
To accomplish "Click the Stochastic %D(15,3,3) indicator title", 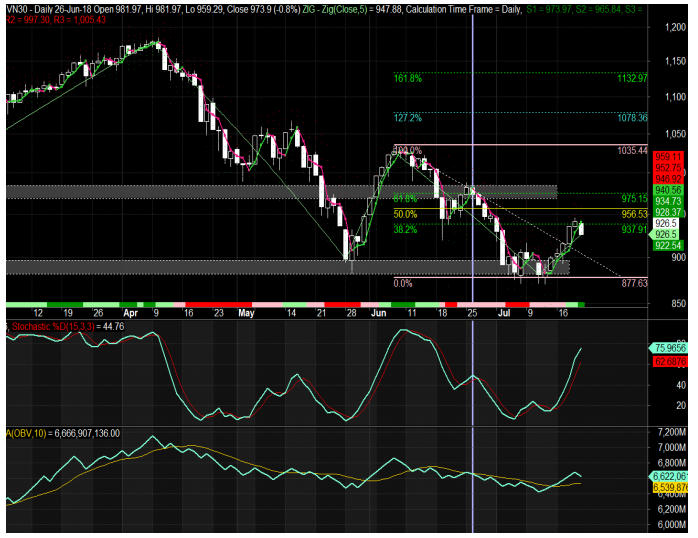I will [53, 327].
